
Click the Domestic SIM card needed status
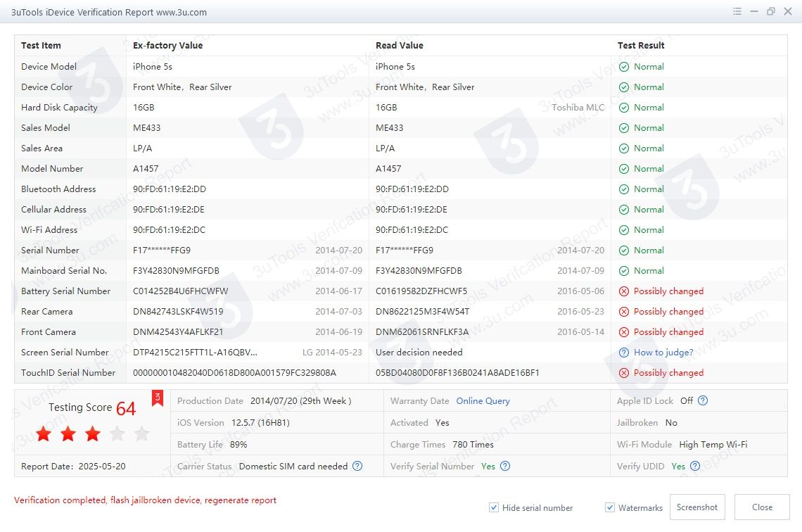pos(293,466)
